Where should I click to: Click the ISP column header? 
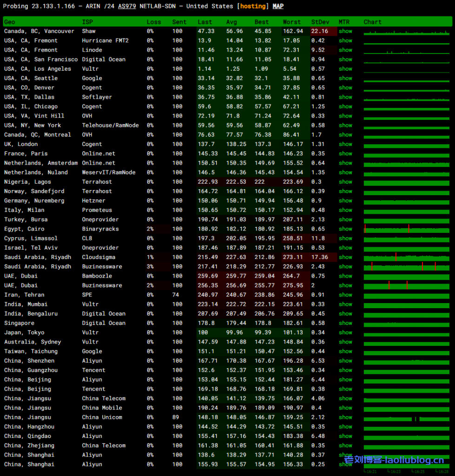pos(87,22)
